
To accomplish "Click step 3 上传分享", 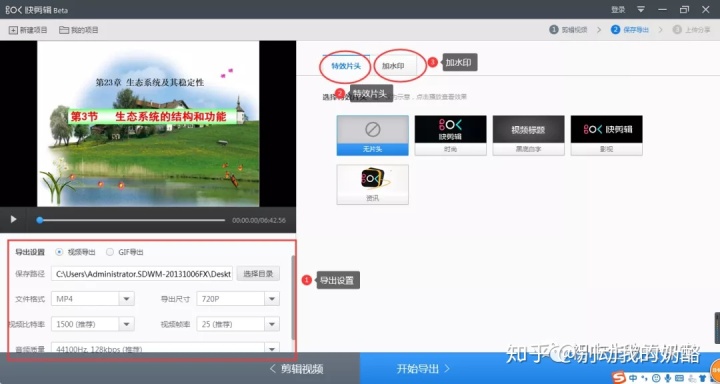I will [x=692, y=30].
